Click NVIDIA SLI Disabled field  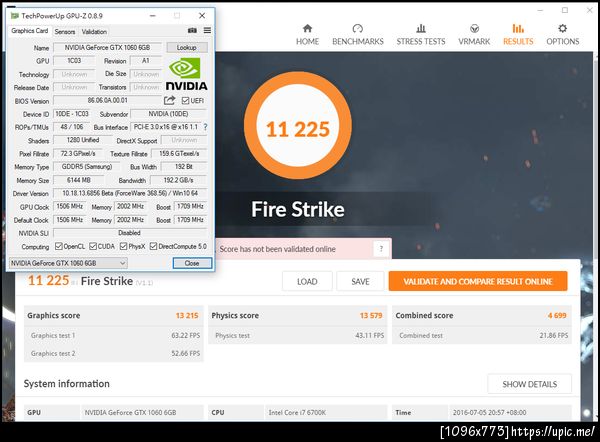coord(130,233)
